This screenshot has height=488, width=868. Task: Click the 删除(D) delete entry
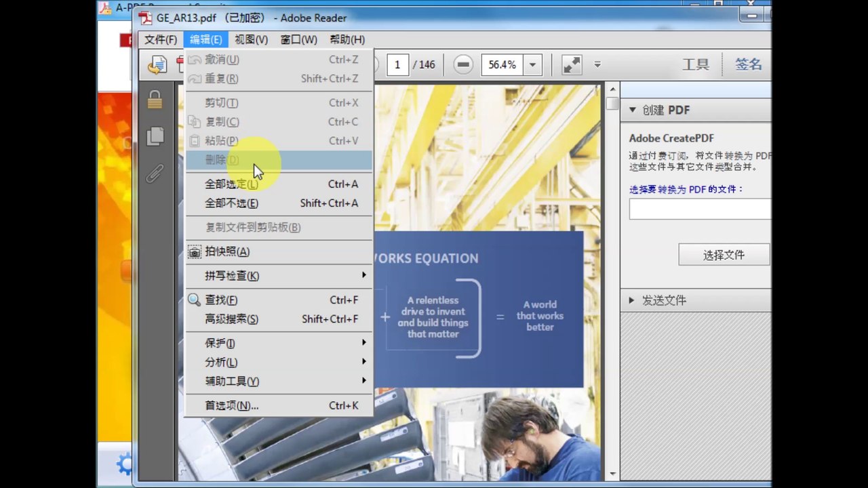pos(279,160)
